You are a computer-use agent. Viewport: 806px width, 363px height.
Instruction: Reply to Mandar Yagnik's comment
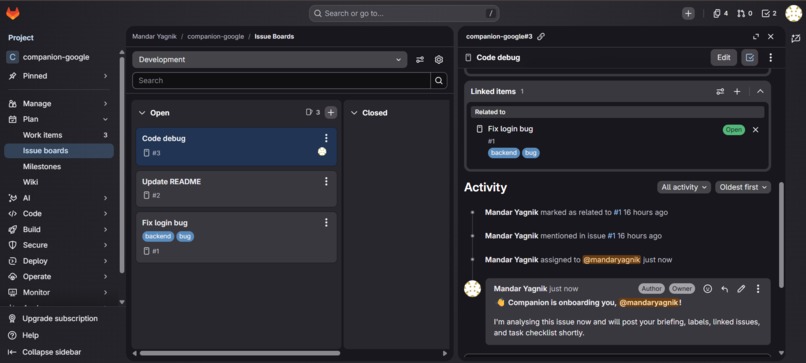[x=724, y=289]
